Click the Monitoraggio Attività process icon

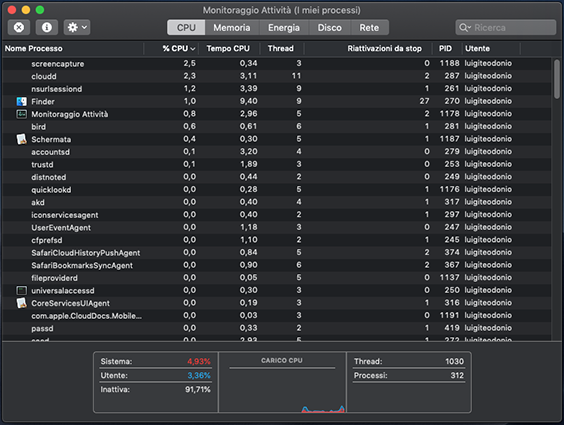click(x=22, y=114)
